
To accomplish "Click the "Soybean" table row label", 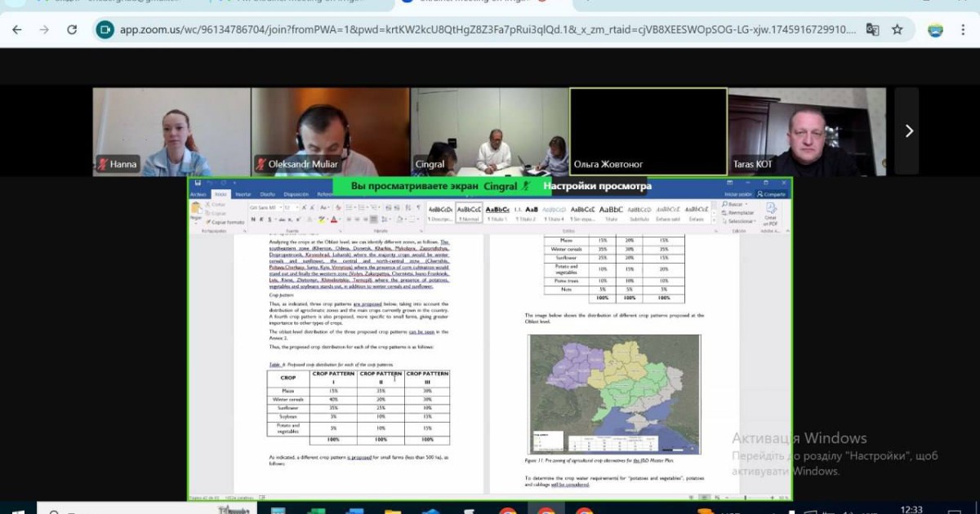I will [x=288, y=416].
